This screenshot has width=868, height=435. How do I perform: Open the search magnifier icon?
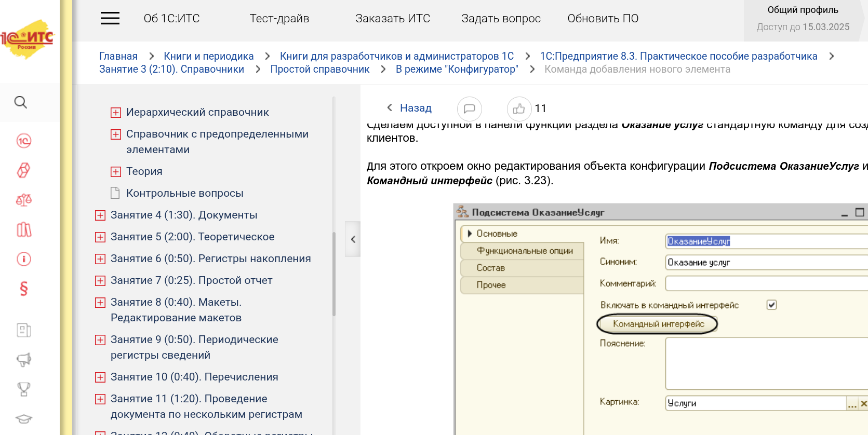[21, 102]
